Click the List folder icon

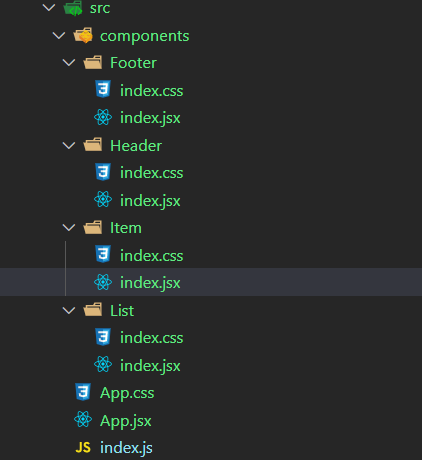pyautogui.click(x=93, y=309)
